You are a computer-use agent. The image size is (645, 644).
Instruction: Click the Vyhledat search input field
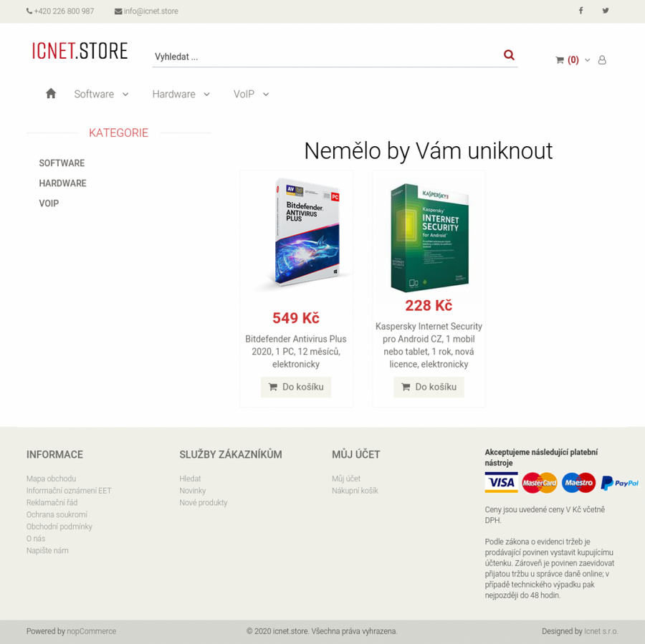(325, 57)
